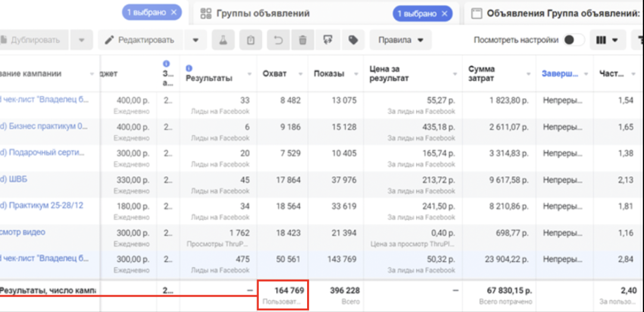Click the frequency value 2,84
Screen dimensions: 644x312
click(x=626, y=260)
